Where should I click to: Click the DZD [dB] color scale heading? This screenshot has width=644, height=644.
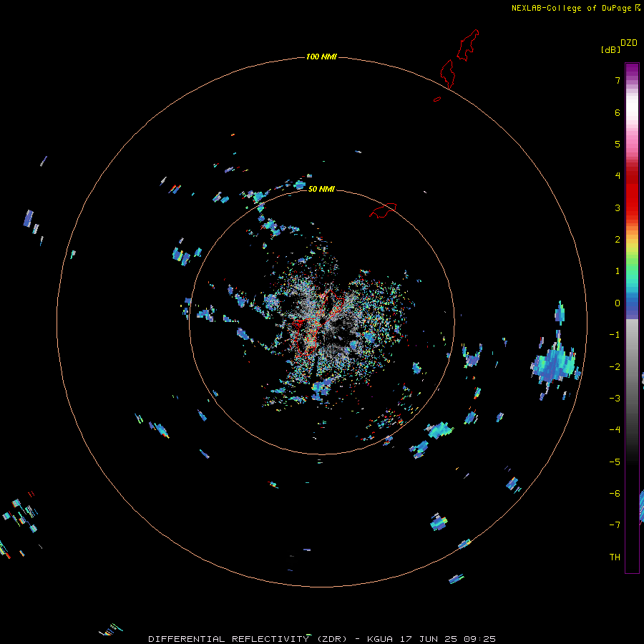point(619,46)
